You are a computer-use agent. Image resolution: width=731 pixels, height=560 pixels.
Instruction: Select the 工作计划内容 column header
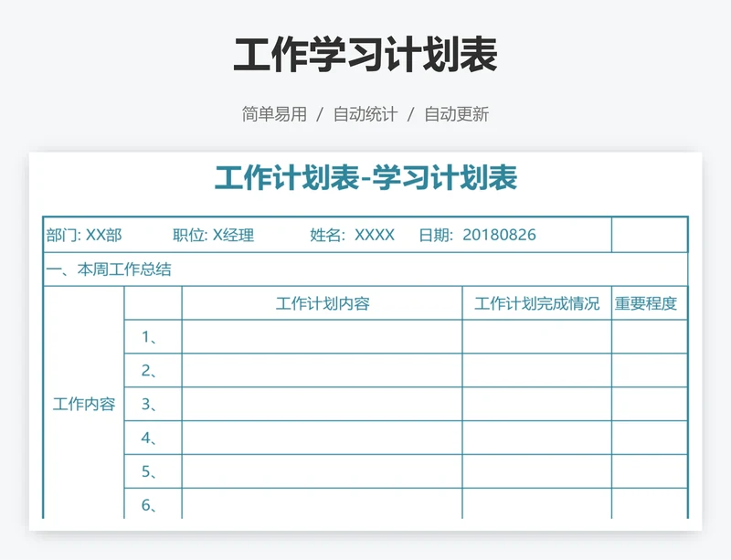[x=323, y=303]
